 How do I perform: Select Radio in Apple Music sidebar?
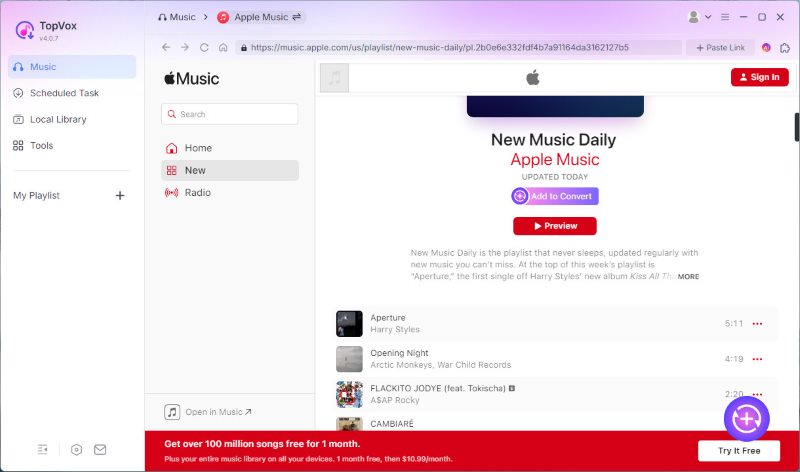pos(197,192)
